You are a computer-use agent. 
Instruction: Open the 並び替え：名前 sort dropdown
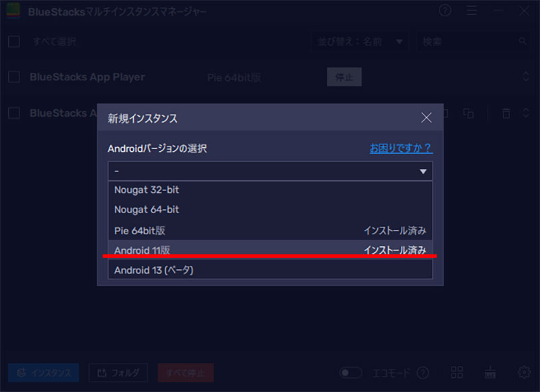358,42
